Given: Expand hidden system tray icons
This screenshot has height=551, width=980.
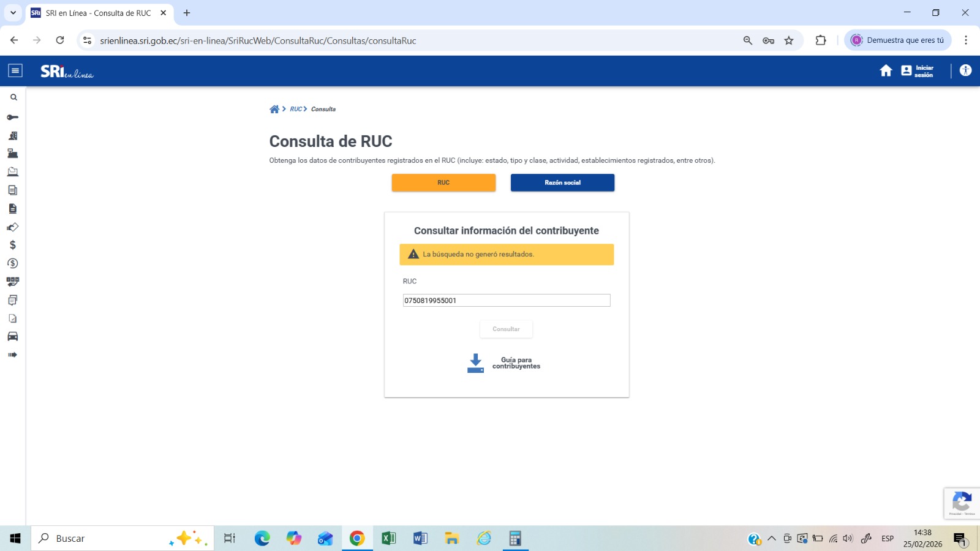Looking at the screenshot, I should click(x=772, y=539).
